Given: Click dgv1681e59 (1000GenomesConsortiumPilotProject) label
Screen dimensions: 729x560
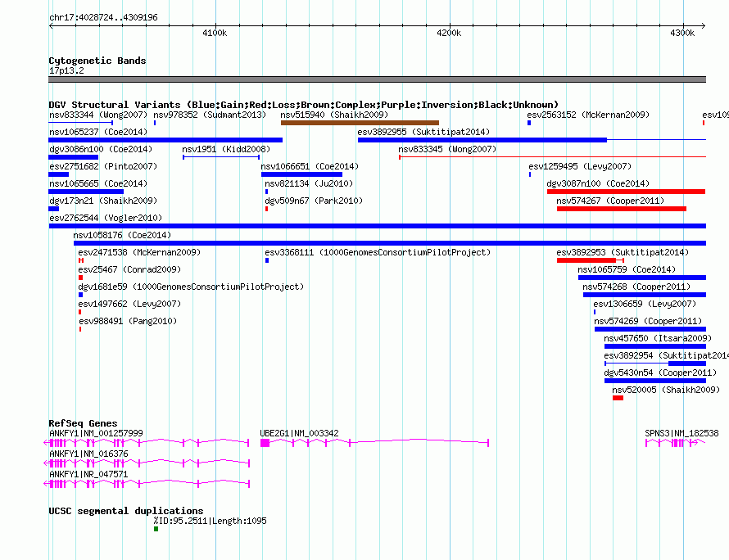Looking at the screenshot, I should [191, 287].
